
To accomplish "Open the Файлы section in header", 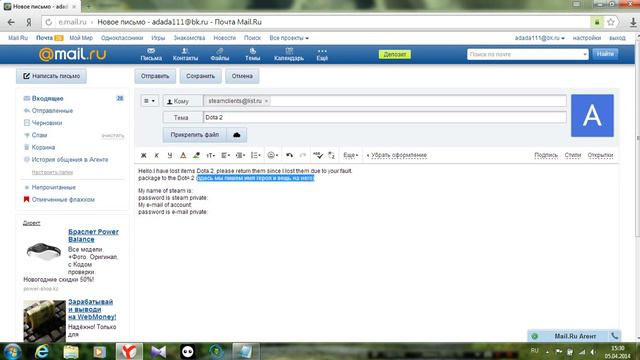I will [220, 54].
